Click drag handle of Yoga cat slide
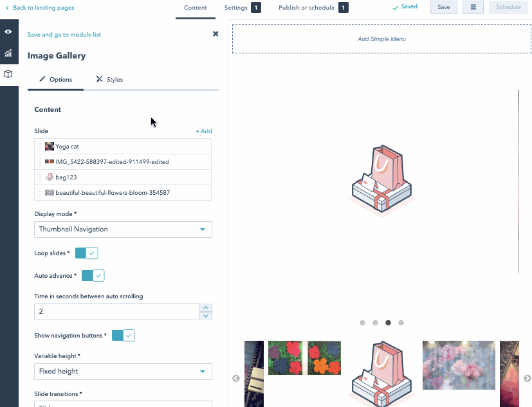The width and height of the screenshot is (532, 407). pyautogui.click(x=40, y=147)
